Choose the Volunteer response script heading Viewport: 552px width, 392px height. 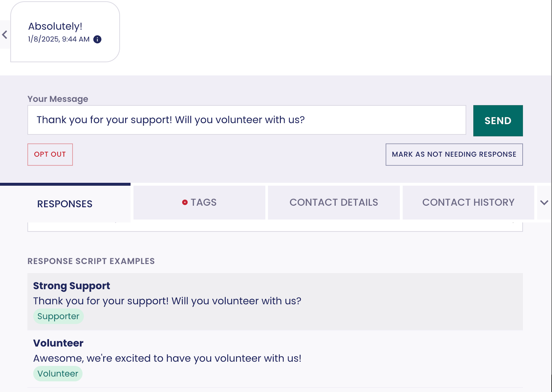58,343
